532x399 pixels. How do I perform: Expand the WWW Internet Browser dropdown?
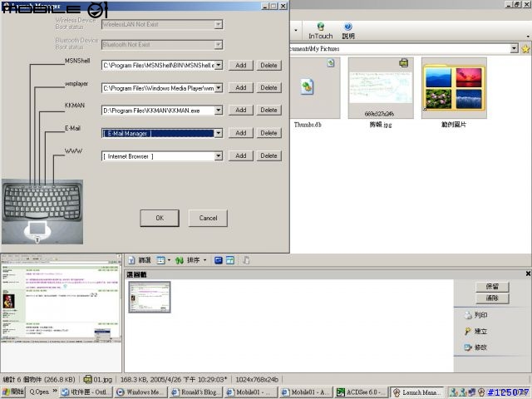[219, 156]
